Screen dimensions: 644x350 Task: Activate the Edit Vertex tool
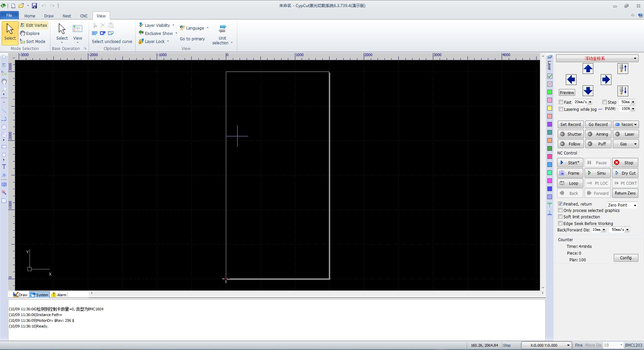coord(34,25)
